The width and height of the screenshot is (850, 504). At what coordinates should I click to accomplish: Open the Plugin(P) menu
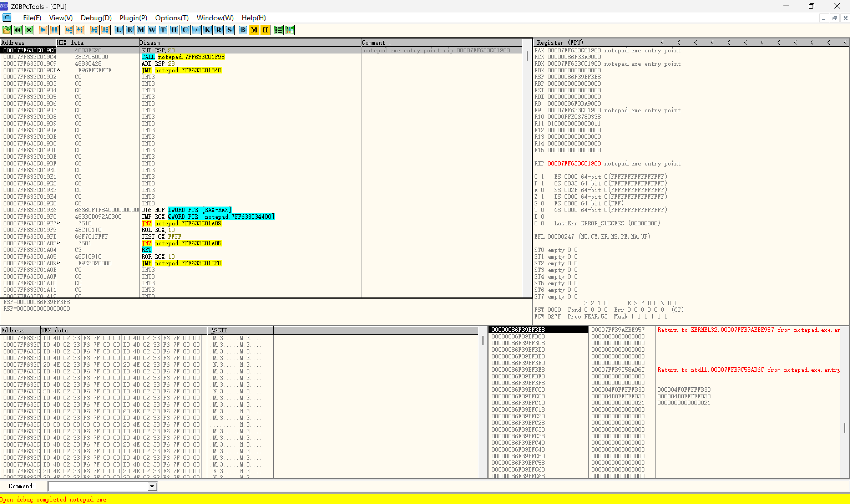coord(133,18)
